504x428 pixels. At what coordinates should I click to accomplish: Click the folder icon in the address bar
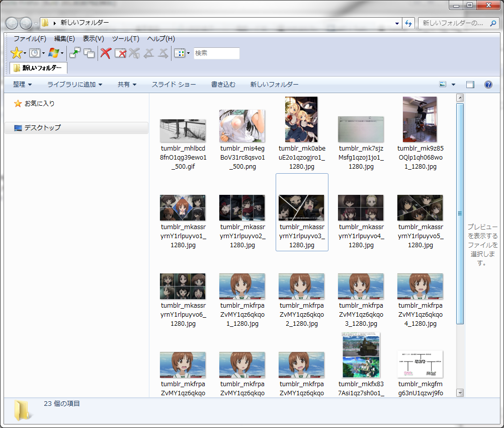[45, 23]
